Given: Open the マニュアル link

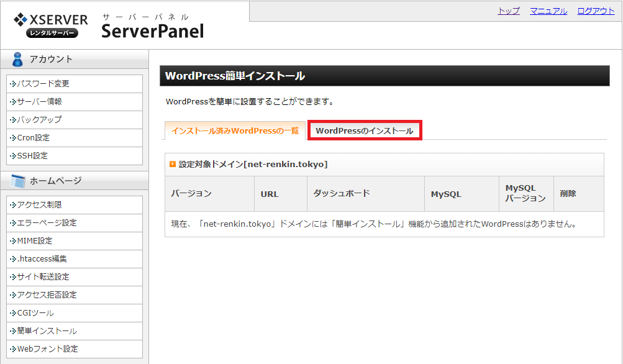Looking at the screenshot, I should [x=548, y=11].
